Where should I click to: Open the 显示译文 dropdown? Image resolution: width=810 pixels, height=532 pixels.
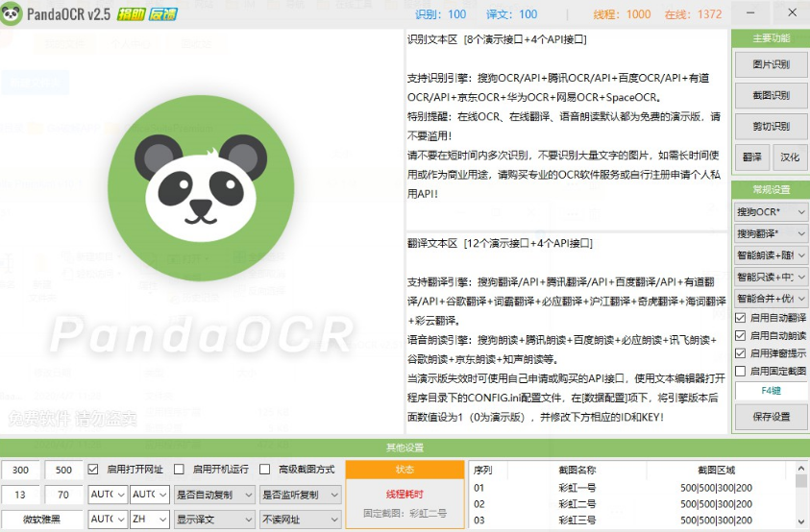(214, 520)
